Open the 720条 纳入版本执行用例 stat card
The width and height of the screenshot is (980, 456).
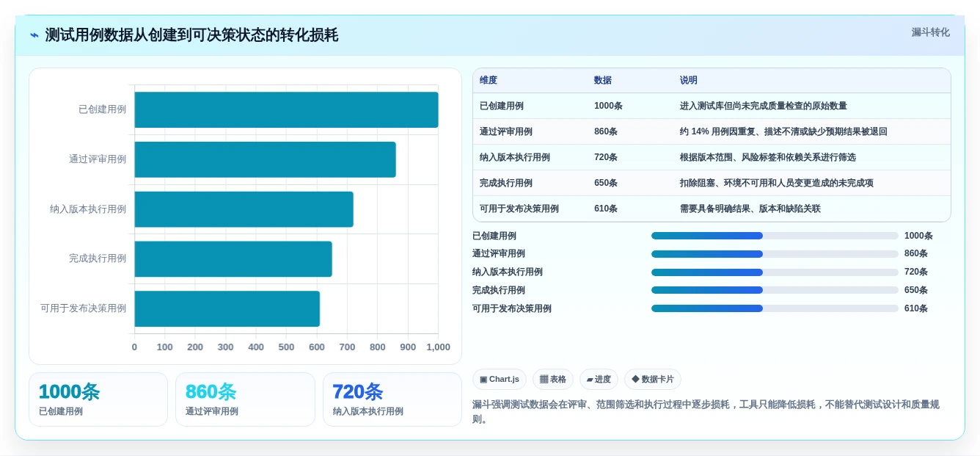coord(392,399)
